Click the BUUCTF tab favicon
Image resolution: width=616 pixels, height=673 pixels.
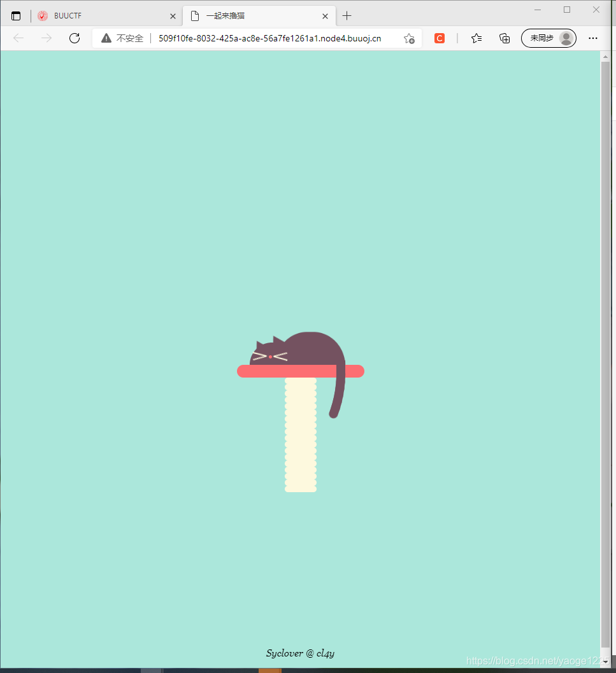(43, 16)
